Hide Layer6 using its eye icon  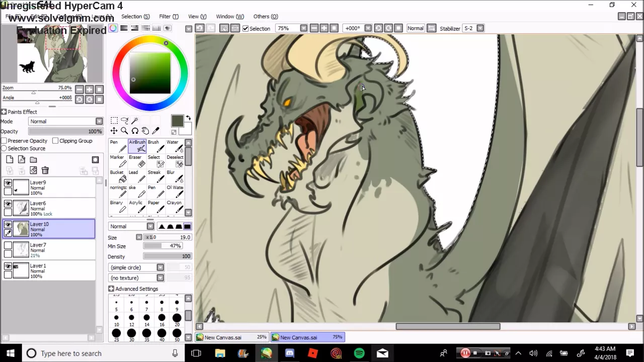8,204
